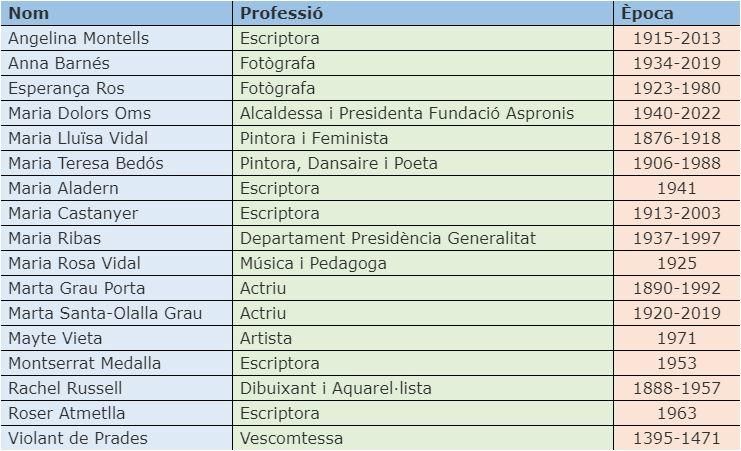The width and height of the screenshot is (741, 451).
Task: Select the Roser Atmetlla name cell
Action: (116, 414)
